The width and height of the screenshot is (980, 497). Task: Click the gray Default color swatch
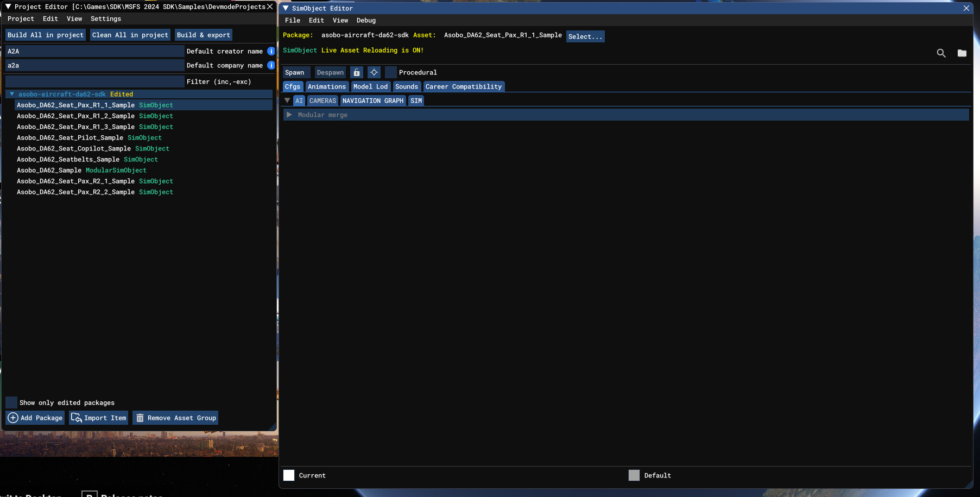634,475
